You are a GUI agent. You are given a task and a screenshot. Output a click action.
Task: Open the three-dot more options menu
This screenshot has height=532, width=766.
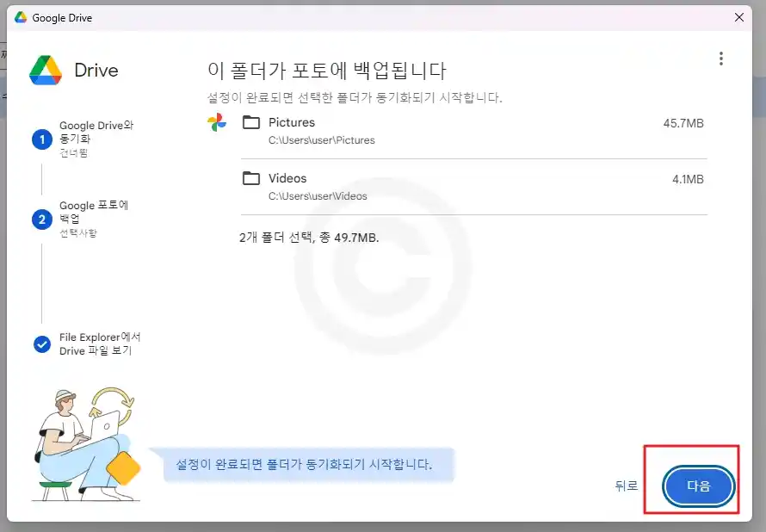[721, 59]
